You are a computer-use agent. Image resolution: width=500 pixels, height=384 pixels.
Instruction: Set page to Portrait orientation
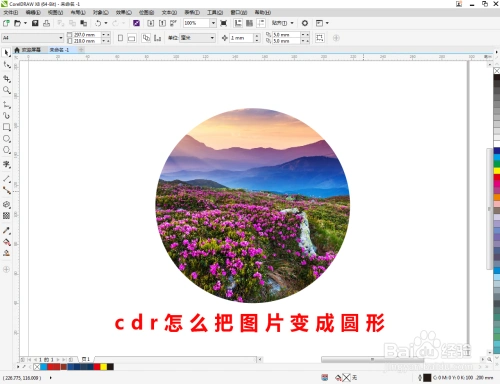[x=121, y=38]
